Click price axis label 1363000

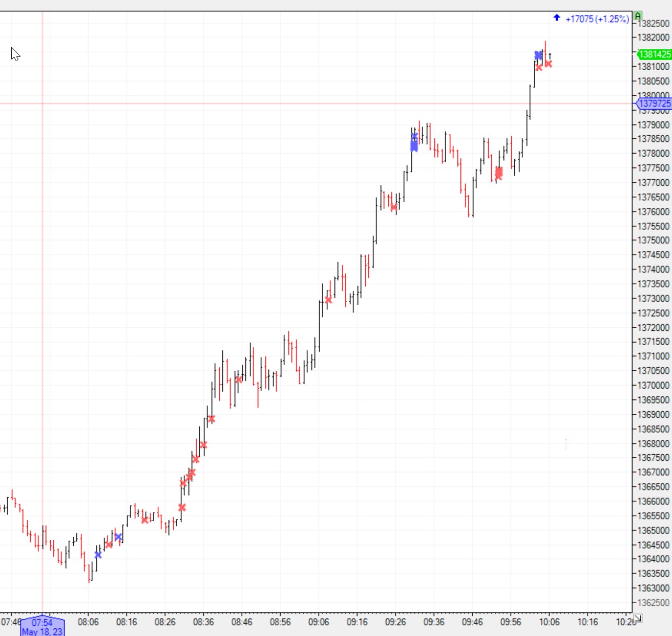pos(654,588)
